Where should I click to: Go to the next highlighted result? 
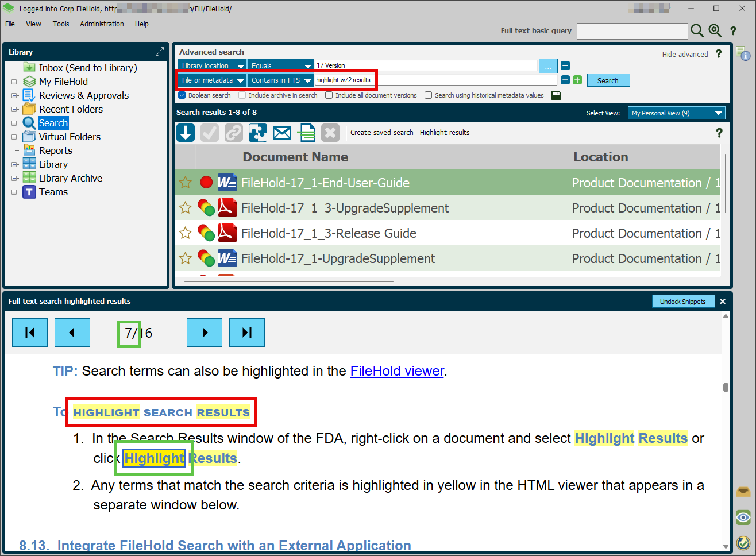pyautogui.click(x=205, y=333)
